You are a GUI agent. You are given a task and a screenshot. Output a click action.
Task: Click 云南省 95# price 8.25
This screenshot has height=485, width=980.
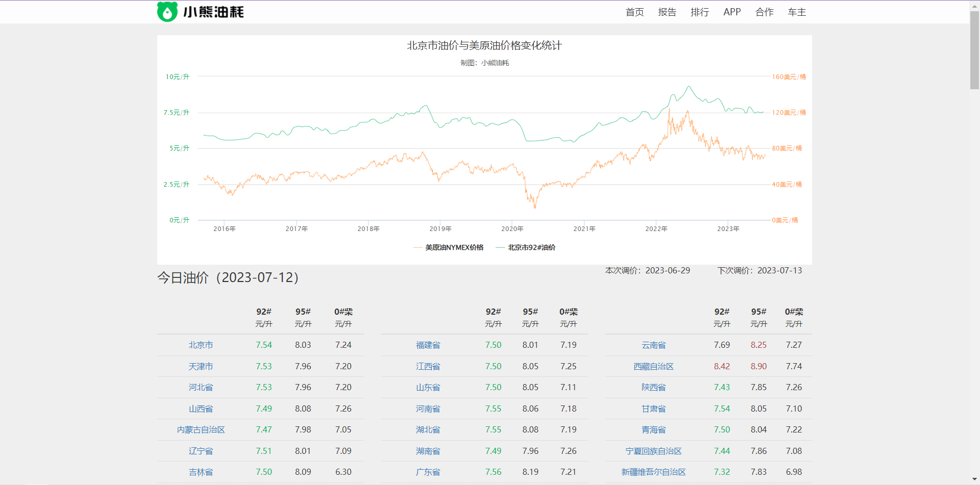click(x=758, y=345)
